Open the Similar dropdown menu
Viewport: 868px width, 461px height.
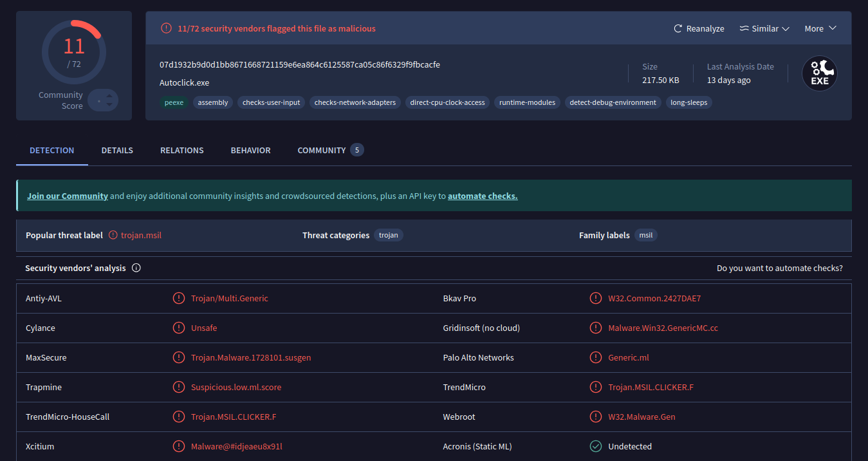764,28
